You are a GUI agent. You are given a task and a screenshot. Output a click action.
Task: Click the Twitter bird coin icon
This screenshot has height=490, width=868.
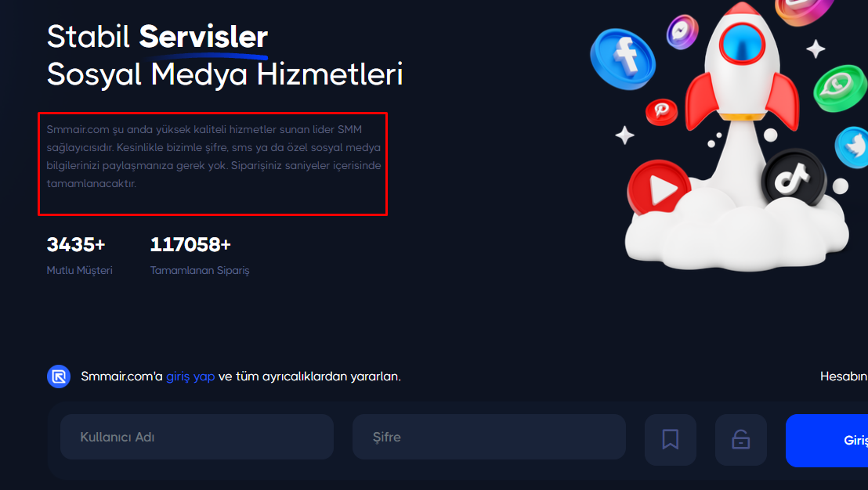pos(852,146)
